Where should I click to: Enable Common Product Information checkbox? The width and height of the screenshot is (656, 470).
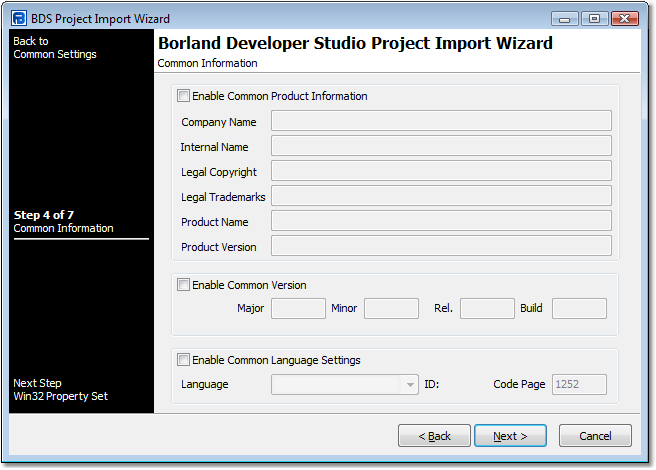click(x=183, y=95)
